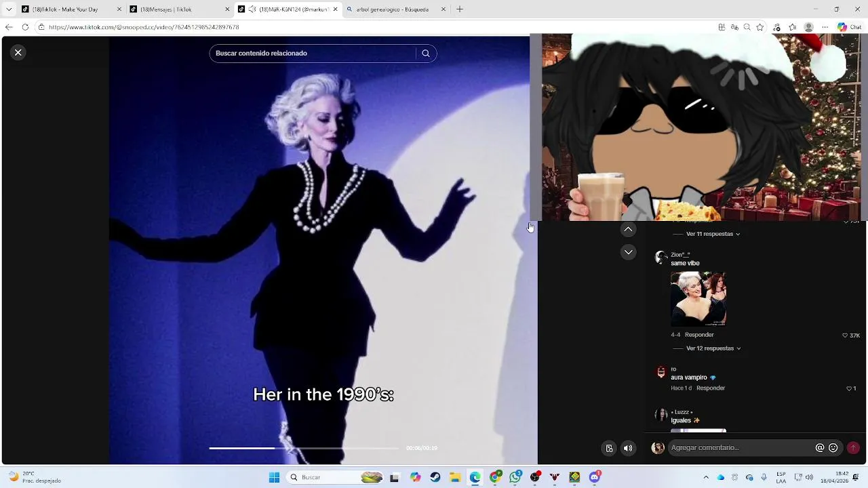The height and width of the screenshot is (488, 868).
Task: Open the 'ro' commenter avatar
Action: 661,372
